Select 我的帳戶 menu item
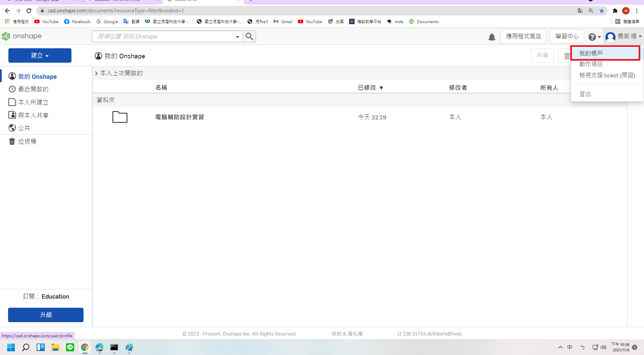The height and width of the screenshot is (355, 644). [605, 53]
